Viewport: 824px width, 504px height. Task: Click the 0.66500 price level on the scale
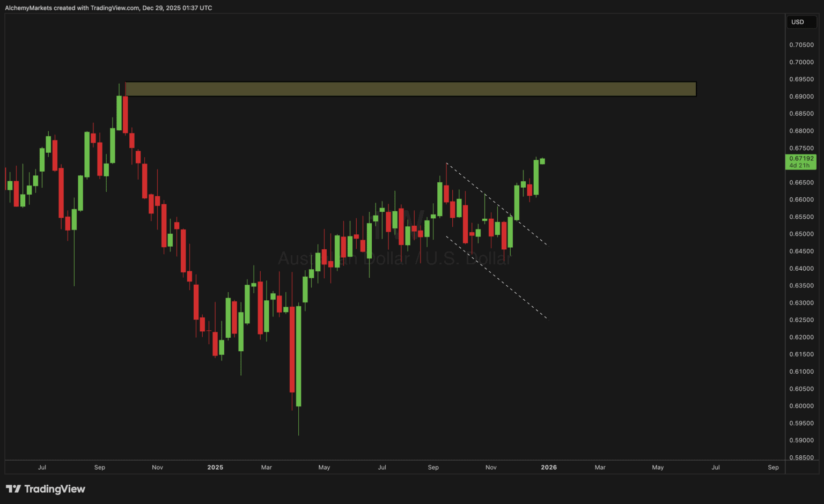[801, 182]
